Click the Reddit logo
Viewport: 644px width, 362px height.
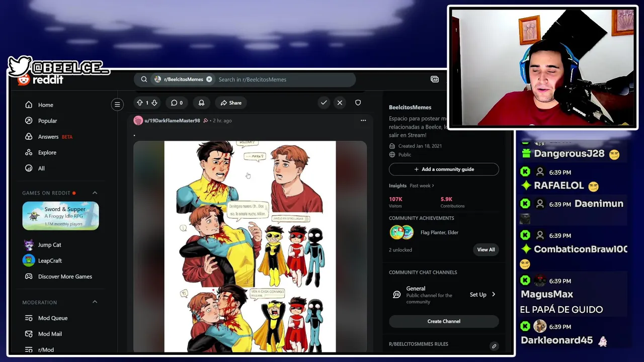pyautogui.click(x=40, y=80)
